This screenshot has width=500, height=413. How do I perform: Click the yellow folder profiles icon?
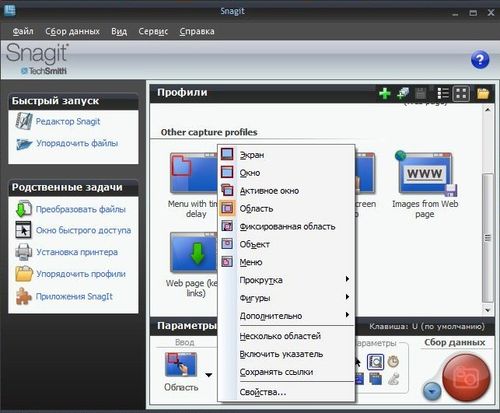tap(24, 274)
